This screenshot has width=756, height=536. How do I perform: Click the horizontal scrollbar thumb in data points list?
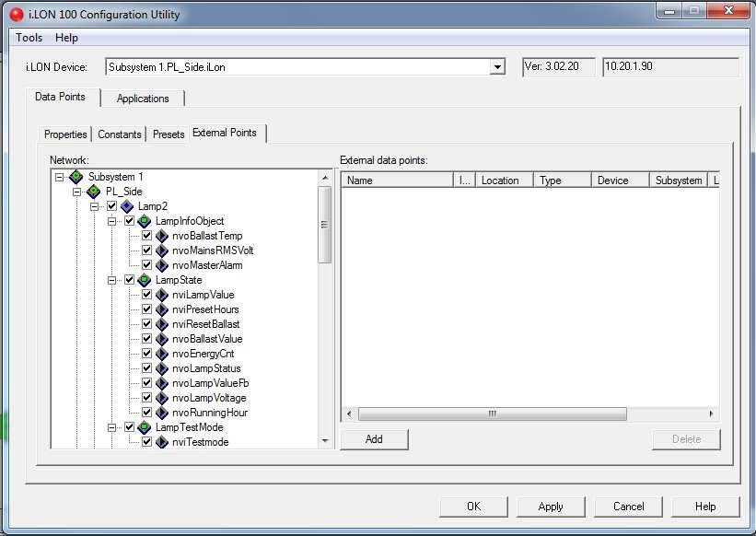493,414
